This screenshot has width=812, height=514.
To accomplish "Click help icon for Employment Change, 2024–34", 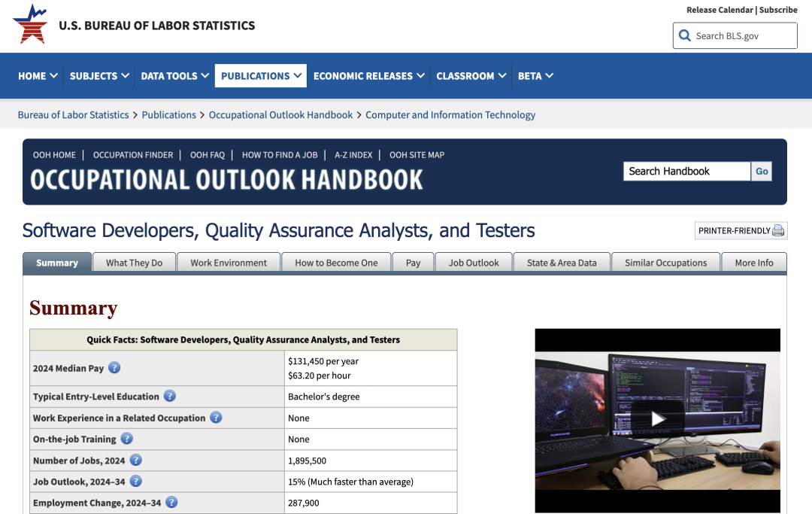I will click(x=171, y=502).
